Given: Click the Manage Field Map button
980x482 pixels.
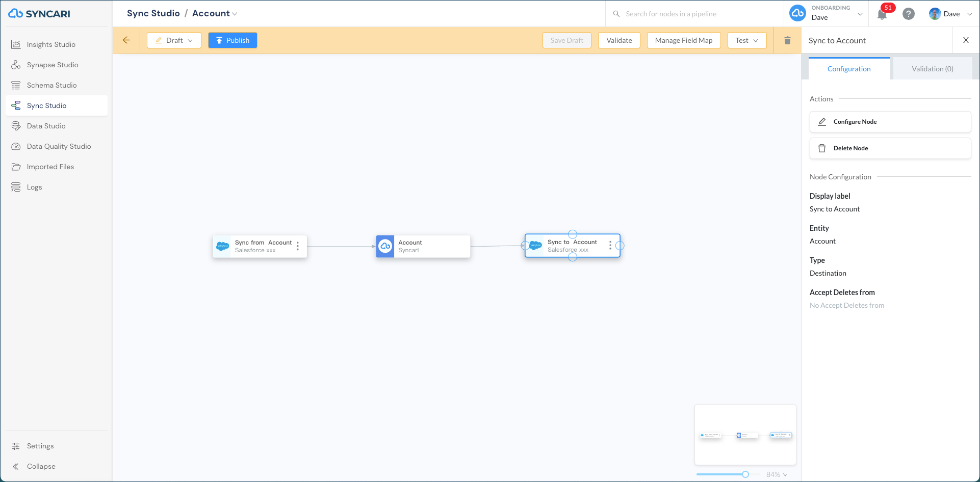Looking at the screenshot, I should [684, 40].
